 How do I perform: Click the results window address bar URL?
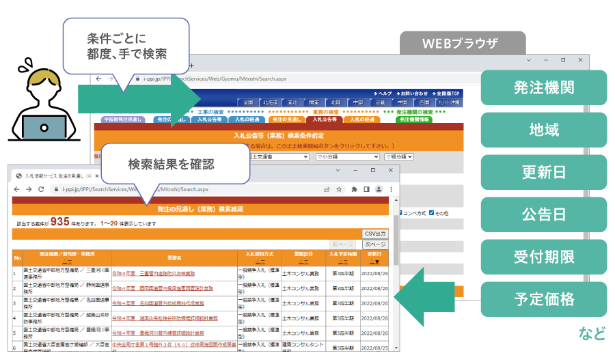[135, 189]
